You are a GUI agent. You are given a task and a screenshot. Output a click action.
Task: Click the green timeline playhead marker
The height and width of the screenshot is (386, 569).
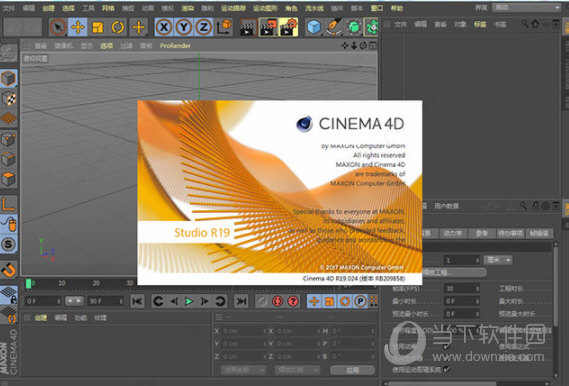[28, 283]
